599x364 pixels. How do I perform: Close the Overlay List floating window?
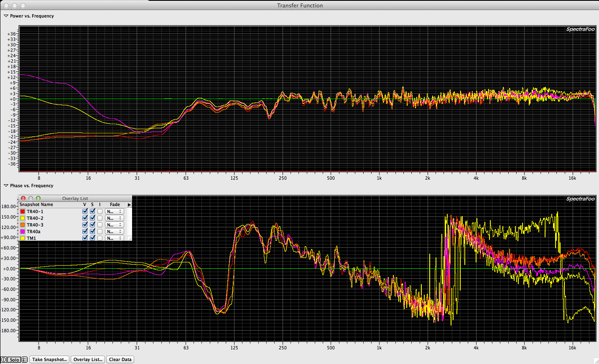[23, 199]
